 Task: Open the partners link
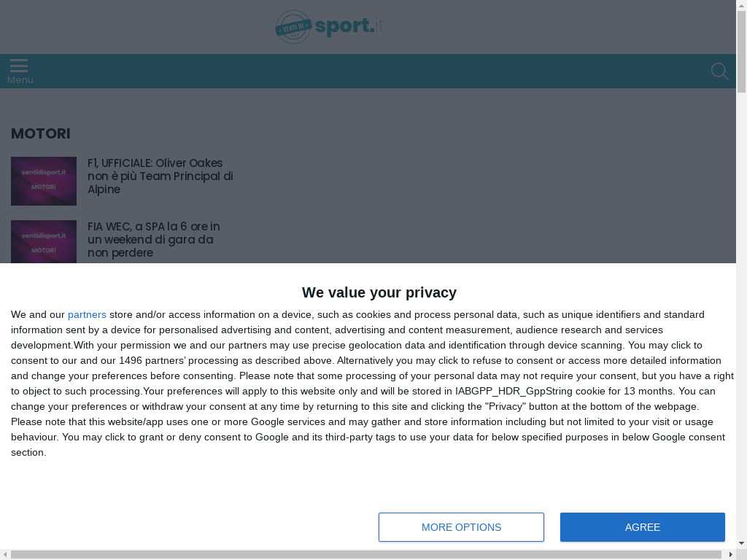87,315
